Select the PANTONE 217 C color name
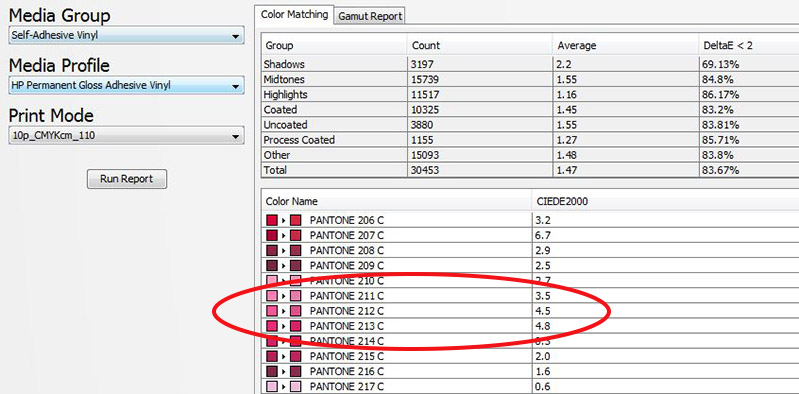The image size is (799, 394). coord(347,386)
